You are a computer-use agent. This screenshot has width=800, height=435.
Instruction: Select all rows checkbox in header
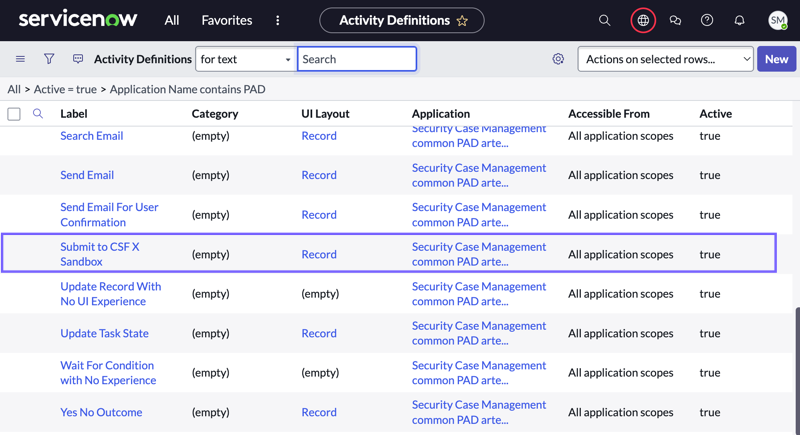(14, 114)
